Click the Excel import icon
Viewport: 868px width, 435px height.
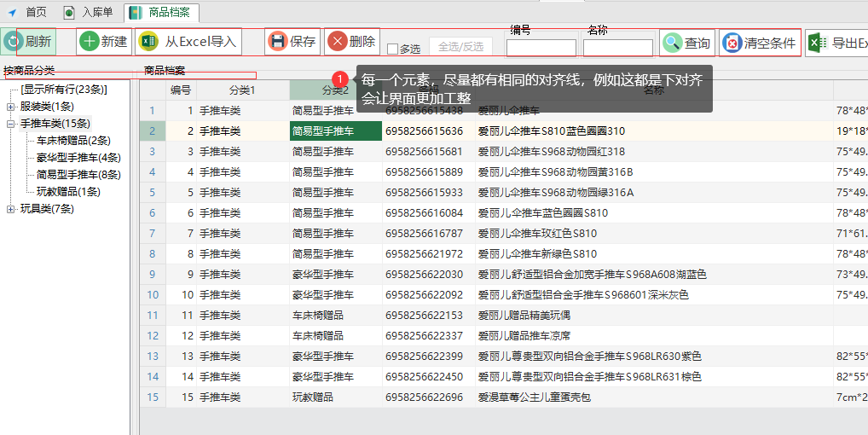point(148,42)
